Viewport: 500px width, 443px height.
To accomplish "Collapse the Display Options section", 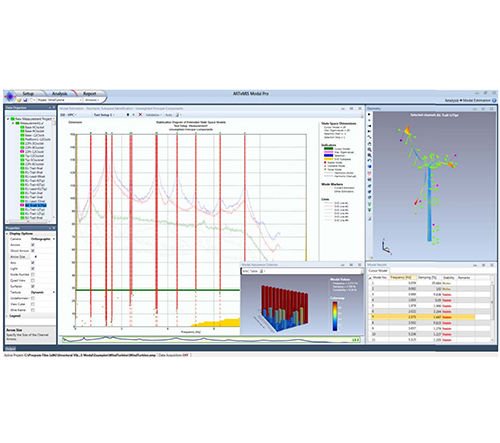I will [7, 234].
